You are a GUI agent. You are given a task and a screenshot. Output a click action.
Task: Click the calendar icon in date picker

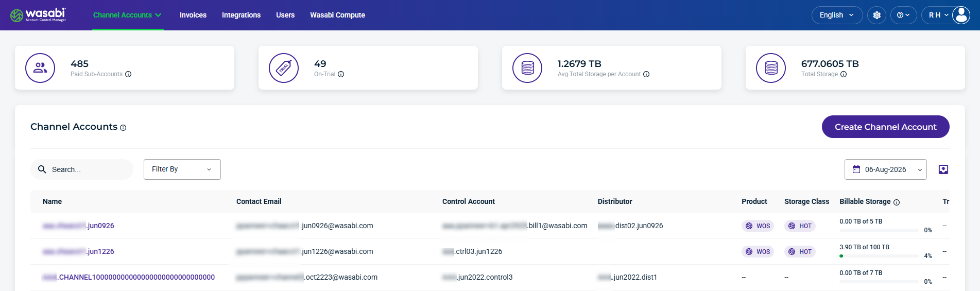[x=856, y=169]
